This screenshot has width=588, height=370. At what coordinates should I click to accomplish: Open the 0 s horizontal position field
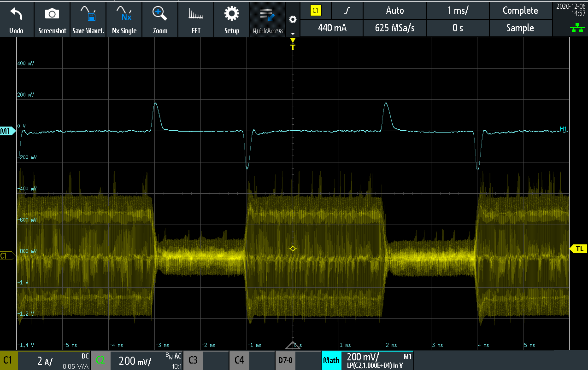[458, 28]
